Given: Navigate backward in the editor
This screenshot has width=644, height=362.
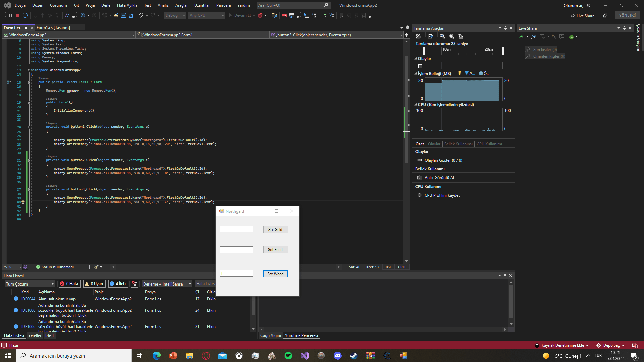Looking at the screenshot, I should [83, 15].
